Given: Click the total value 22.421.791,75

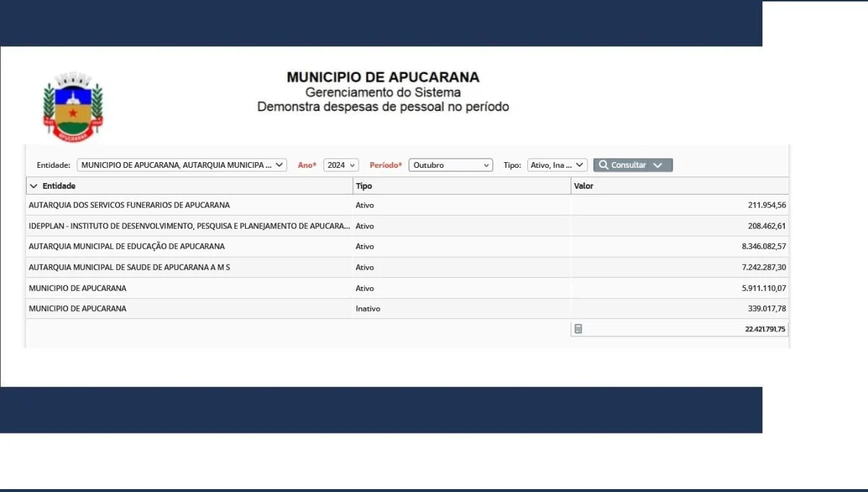Looking at the screenshot, I should tap(765, 329).
